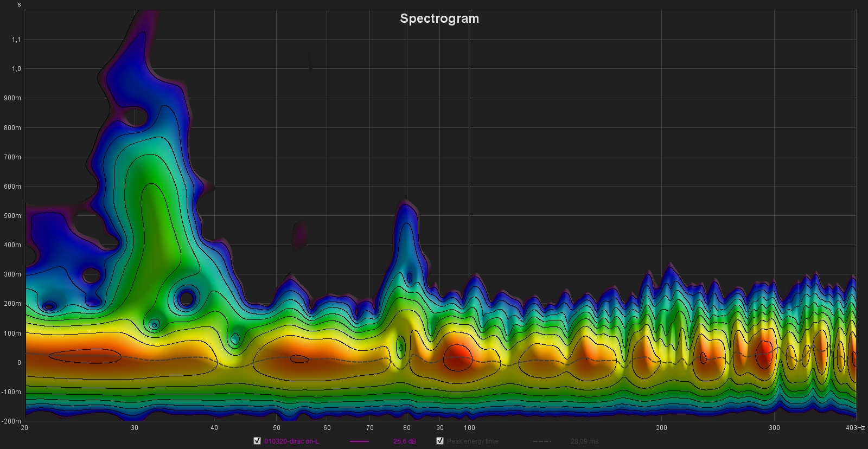The width and height of the screenshot is (868, 449).
Task: Click the 's' unit label above time axis
Action: point(20,5)
